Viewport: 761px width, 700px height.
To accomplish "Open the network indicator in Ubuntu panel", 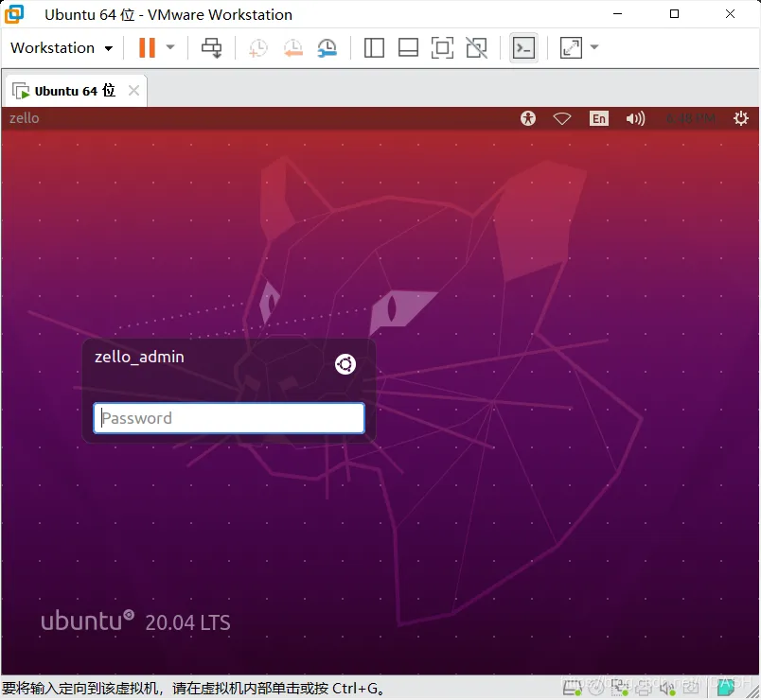I will [562, 118].
